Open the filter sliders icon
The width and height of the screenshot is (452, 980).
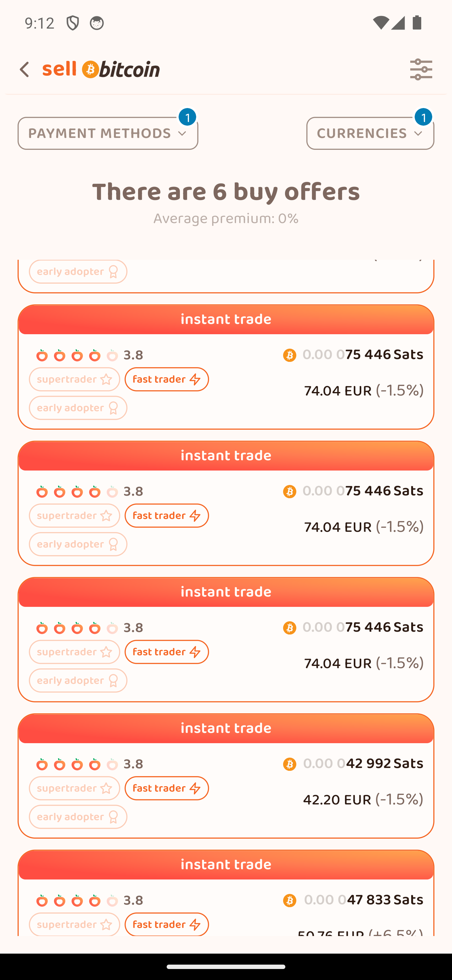(421, 70)
